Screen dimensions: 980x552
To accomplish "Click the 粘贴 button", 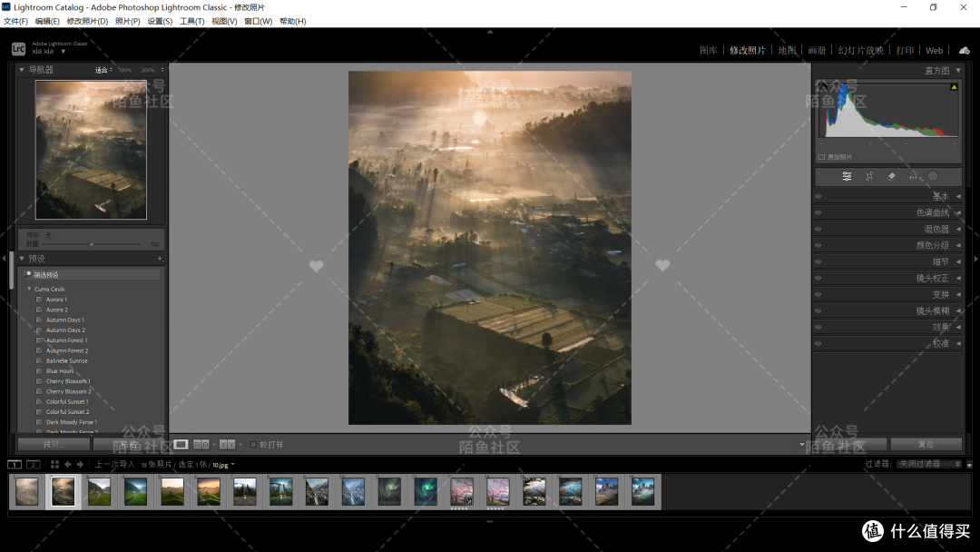I will pyautogui.click(x=129, y=445).
